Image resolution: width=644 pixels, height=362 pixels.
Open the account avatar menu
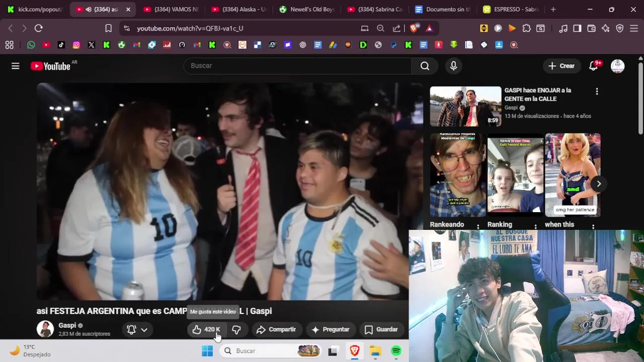click(x=617, y=66)
